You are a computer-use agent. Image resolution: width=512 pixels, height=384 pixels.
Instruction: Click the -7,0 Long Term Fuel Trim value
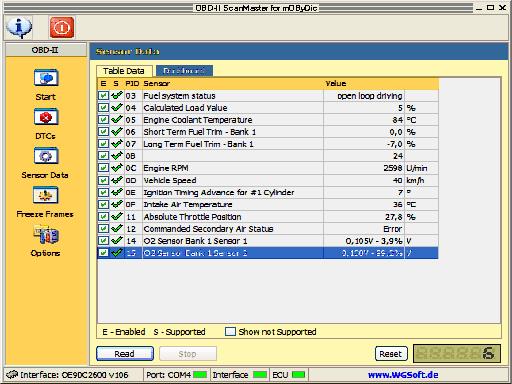[395, 144]
